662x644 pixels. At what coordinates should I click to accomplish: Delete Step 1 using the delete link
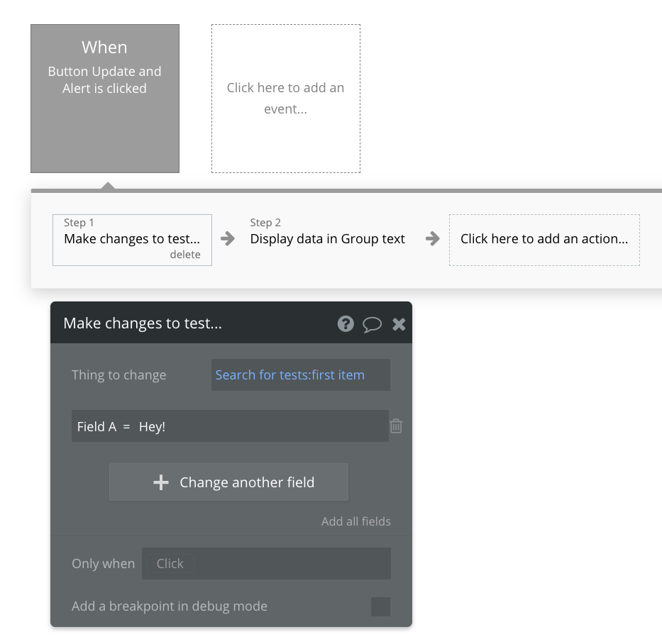[185, 255]
